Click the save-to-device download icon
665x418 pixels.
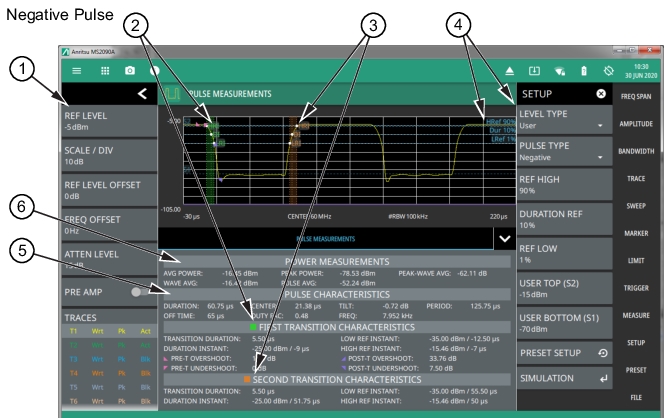534,71
